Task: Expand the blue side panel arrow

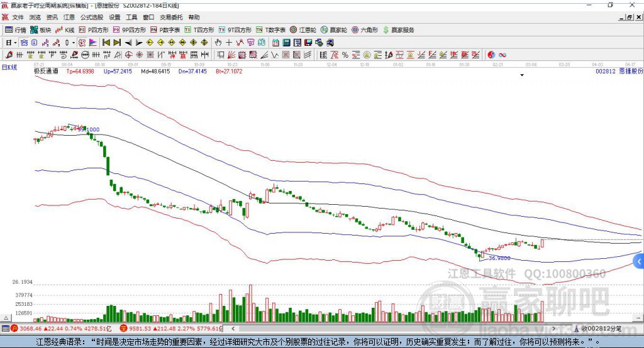Action: [639, 261]
